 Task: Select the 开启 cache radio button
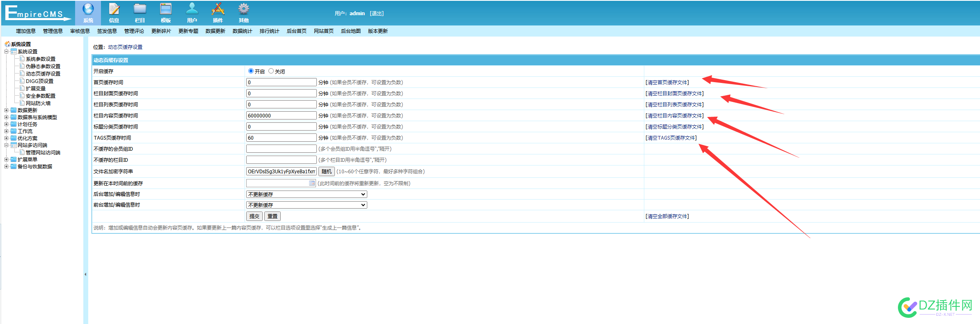pyautogui.click(x=251, y=71)
